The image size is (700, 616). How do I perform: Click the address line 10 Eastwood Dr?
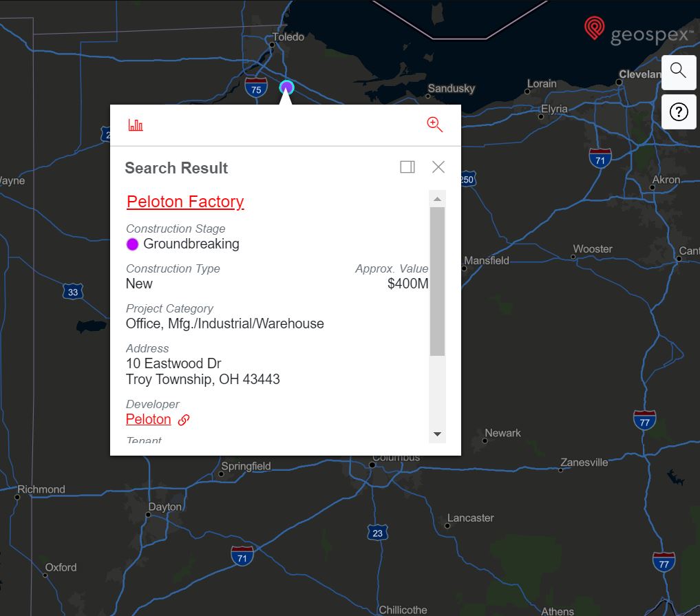coord(173,363)
